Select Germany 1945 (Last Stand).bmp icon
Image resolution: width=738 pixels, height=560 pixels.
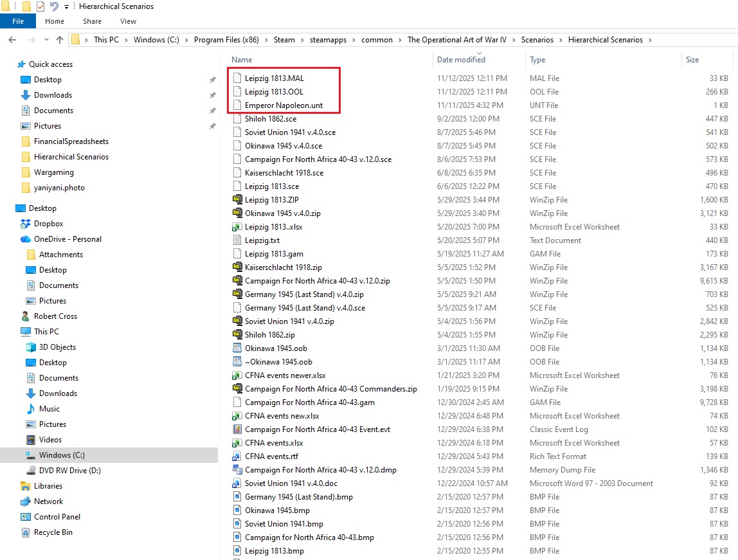click(x=237, y=497)
